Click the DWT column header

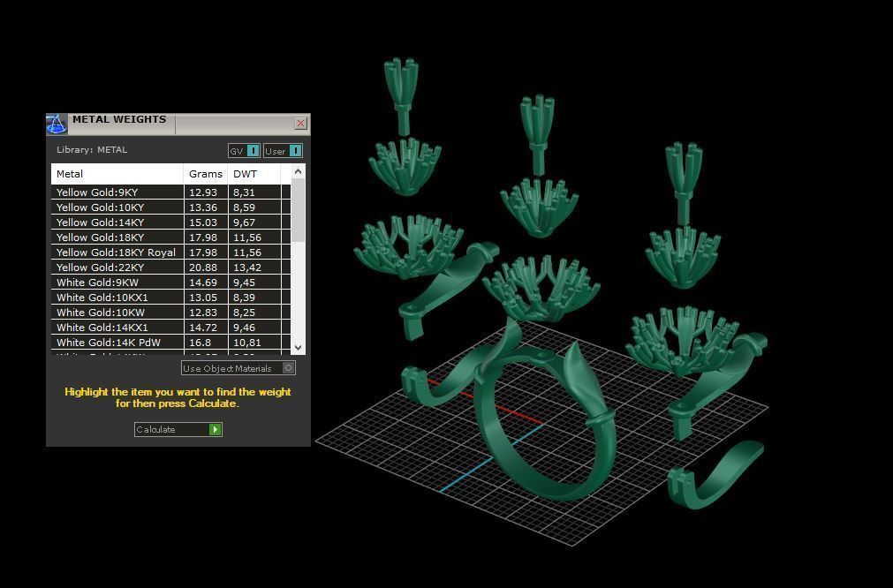[254, 174]
